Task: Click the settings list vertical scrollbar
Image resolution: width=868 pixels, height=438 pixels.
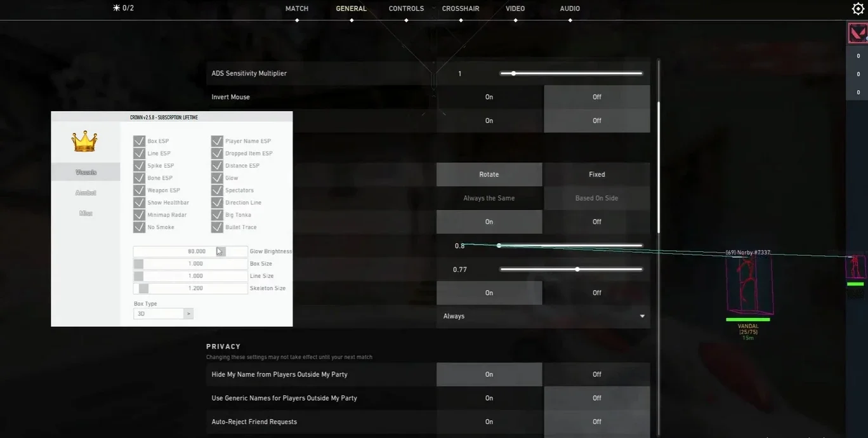Action: 659,167
